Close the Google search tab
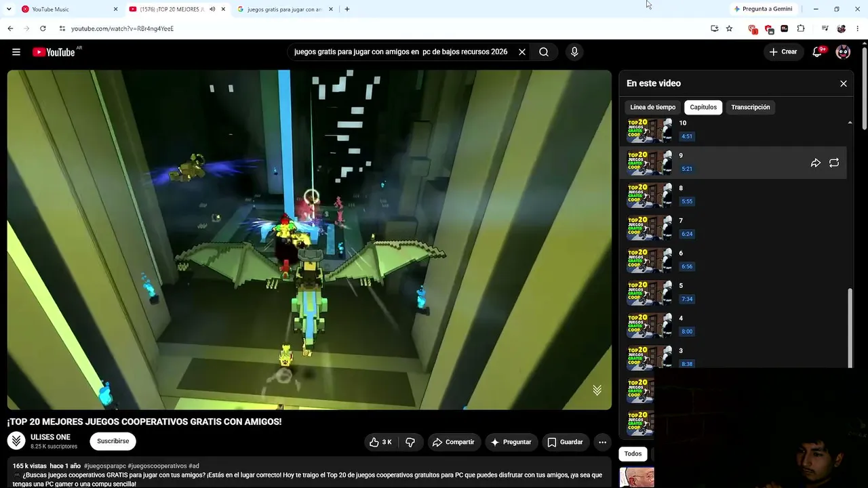The width and height of the screenshot is (868, 488). tap(331, 9)
